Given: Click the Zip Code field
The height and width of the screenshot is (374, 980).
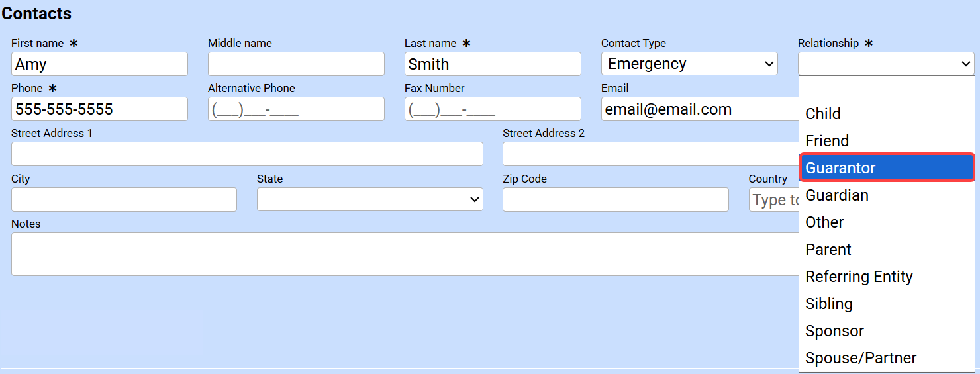Looking at the screenshot, I should pos(615,199).
